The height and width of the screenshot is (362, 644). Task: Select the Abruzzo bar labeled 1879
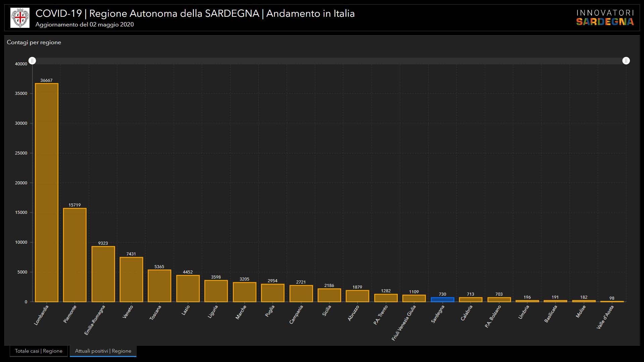pos(358,296)
